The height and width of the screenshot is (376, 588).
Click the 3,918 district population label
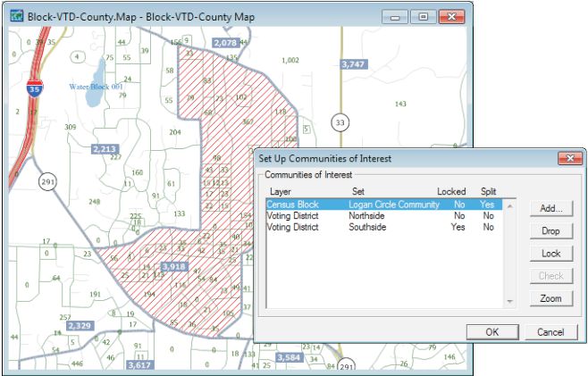pyautogui.click(x=172, y=267)
